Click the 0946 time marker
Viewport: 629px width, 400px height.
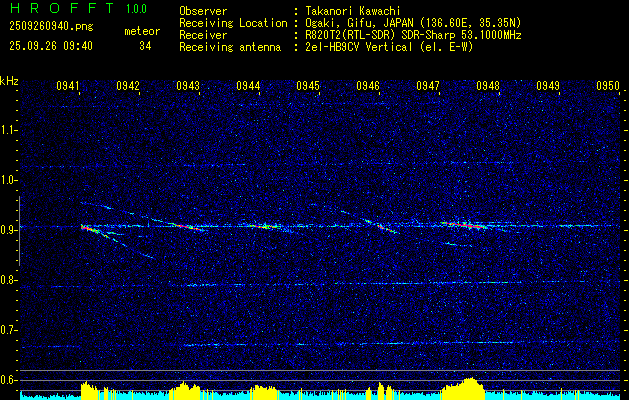[368, 86]
